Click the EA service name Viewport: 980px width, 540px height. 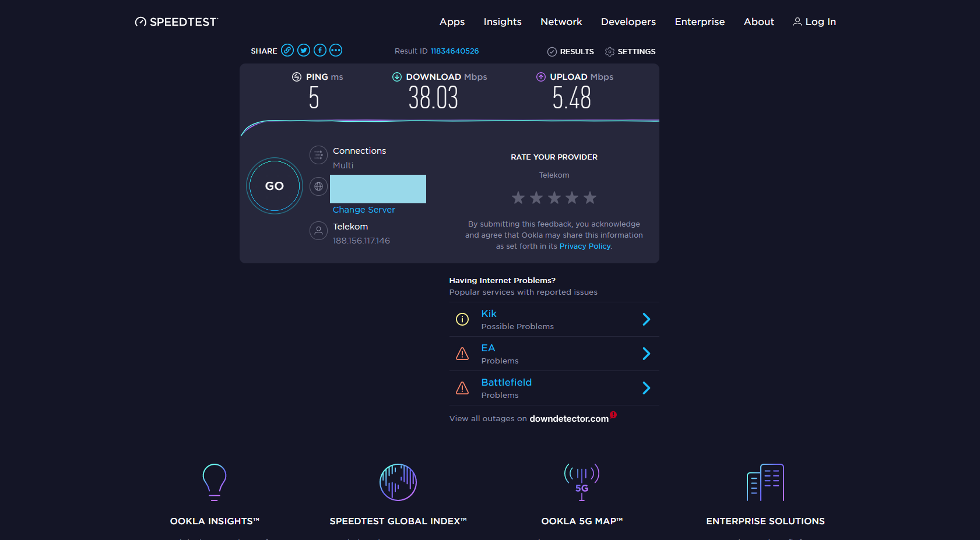click(488, 348)
